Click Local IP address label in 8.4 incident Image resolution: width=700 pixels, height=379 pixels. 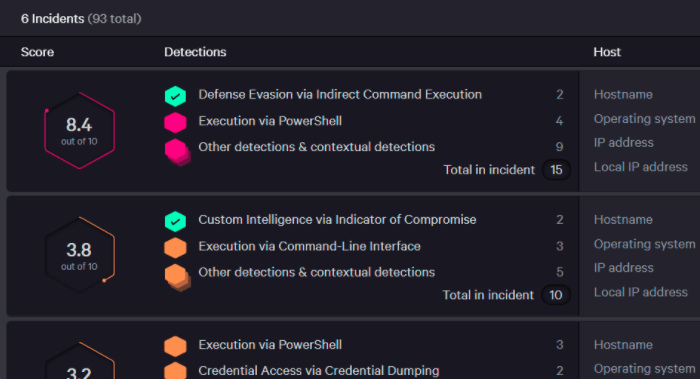[641, 167]
